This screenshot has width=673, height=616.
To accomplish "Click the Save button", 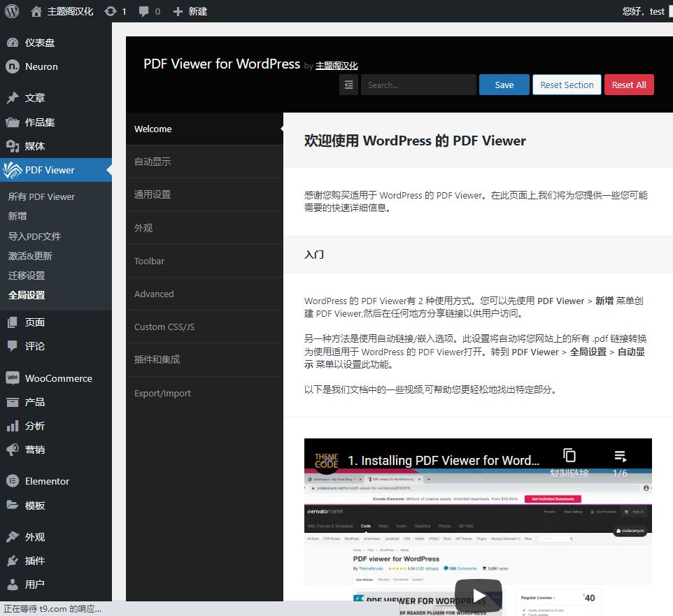I will (x=504, y=85).
